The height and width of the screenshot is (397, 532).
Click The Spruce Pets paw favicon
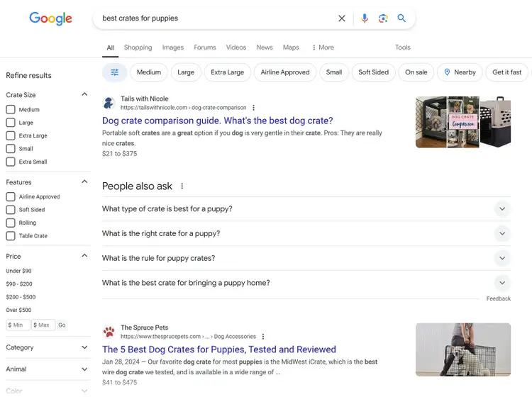pos(109,332)
